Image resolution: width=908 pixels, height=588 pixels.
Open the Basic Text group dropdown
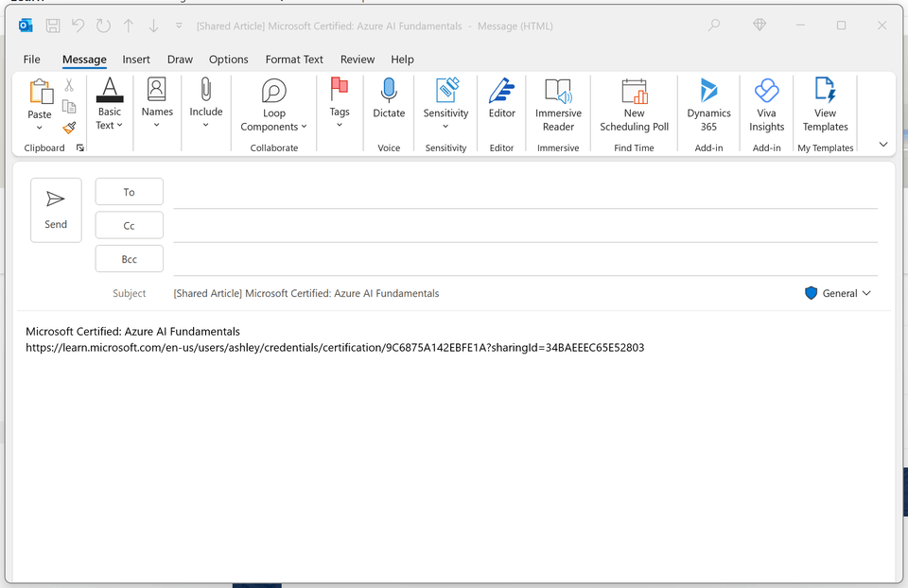pos(110,104)
